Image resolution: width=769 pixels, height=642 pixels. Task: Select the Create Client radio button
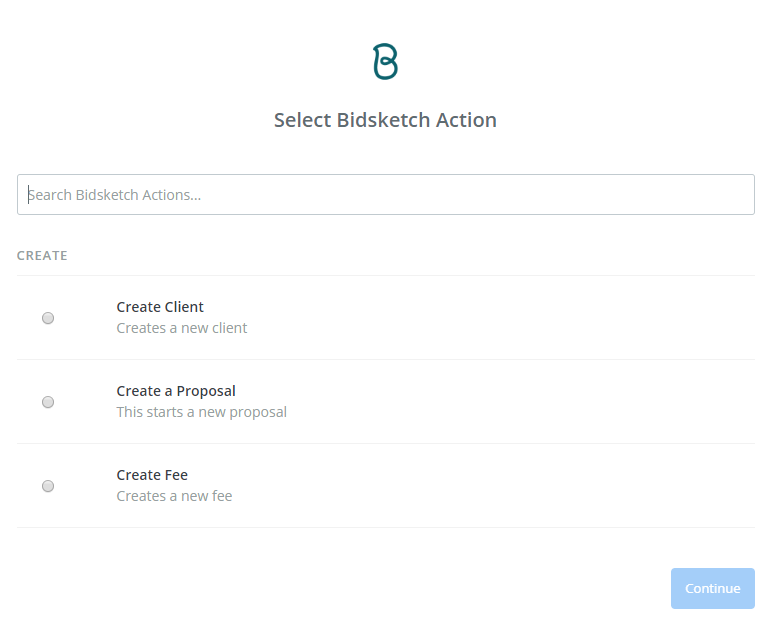[x=48, y=318]
